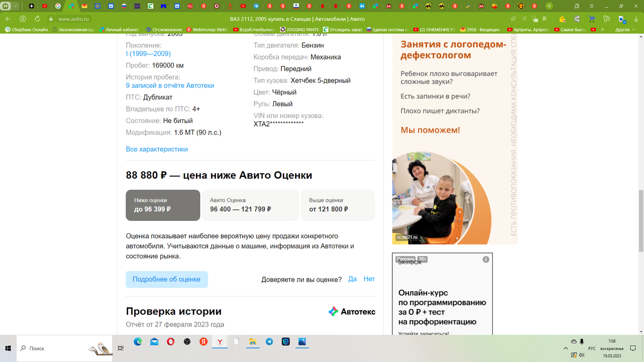Image resolution: width=644 pixels, height=362 pixels.
Task: Launch Microsoft Edge from the taskbar
Action: click(x=138, y=342)
